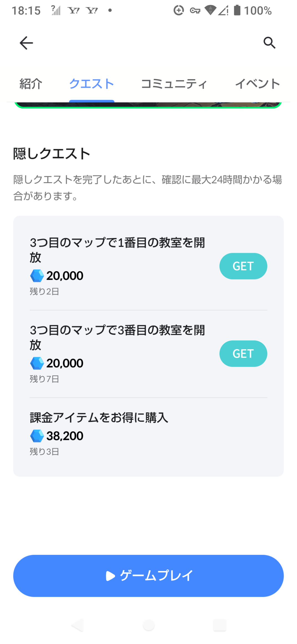Tap the blue gem beside 38,200 reward

click(37, 436)
